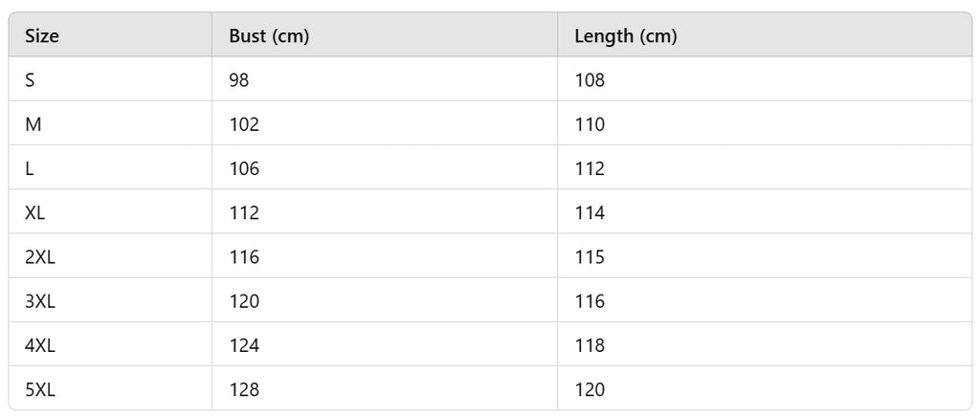Select the XL size cell
This screenshot has width=980, height=416.
click(x=35, y=213)
